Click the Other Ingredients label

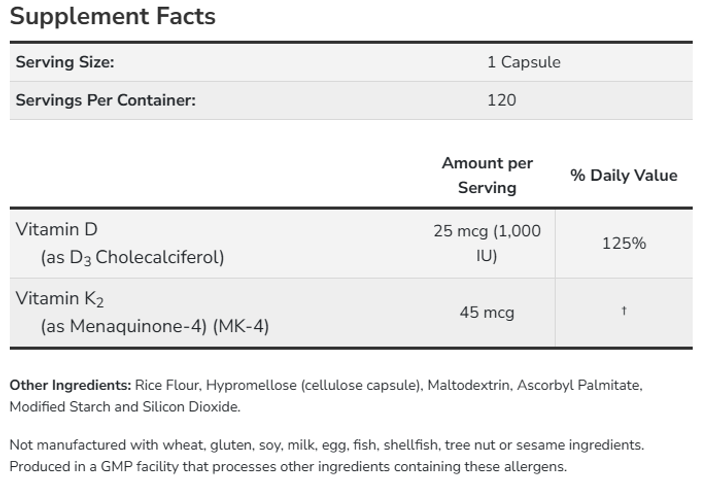70,385
